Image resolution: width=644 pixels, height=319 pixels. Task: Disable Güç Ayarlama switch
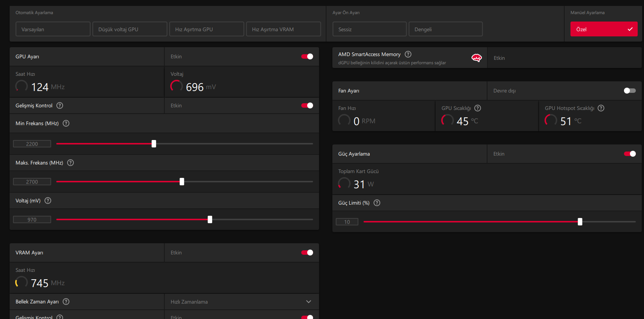coord(630,154)
